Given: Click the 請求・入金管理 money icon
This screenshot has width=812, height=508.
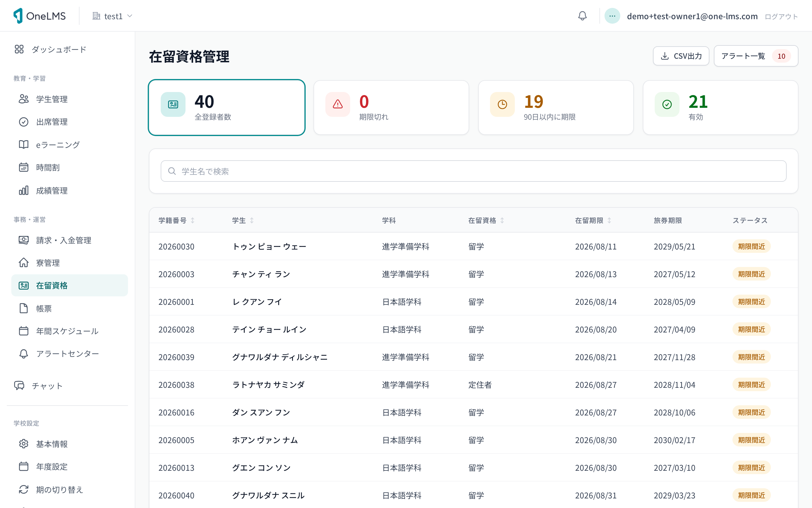Looking at the screenshot, I should (x=23, y=240).
